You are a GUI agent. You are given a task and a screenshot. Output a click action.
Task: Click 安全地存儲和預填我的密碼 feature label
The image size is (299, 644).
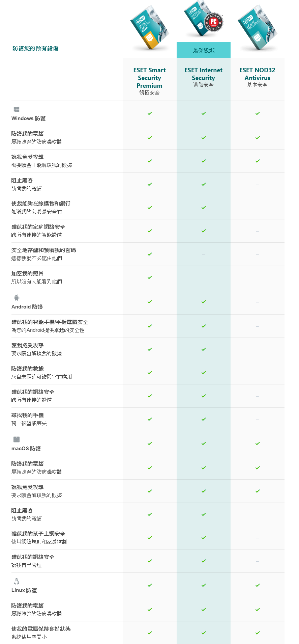click(44, 250)
